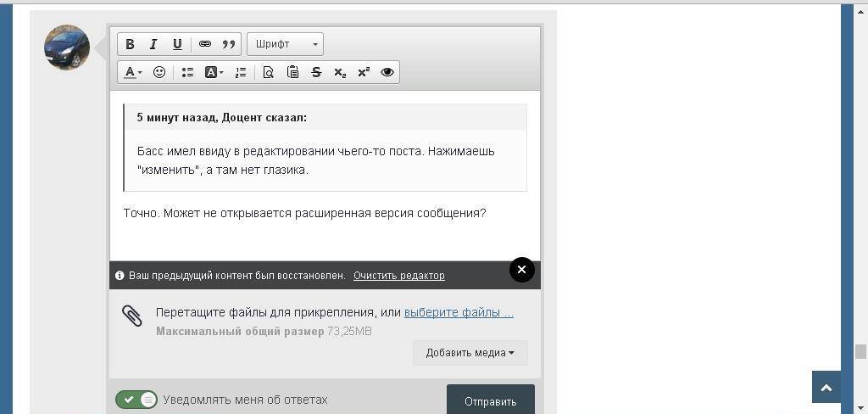Toggle italic formatting
Viewport: 868px width, 414px height.
[154, 44]
